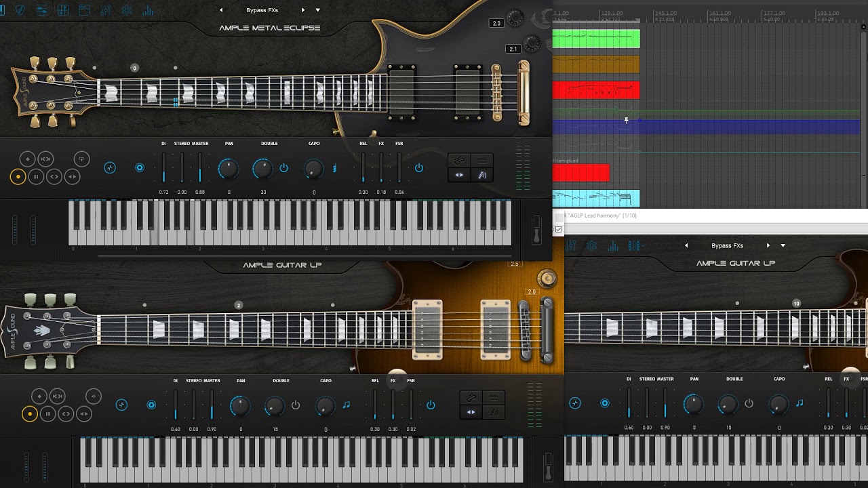Viewport: 868px width, 488px height.
Task: Click the blue concentric-ring icon in right Guitar LP
Action: click(x=605, y=403)
